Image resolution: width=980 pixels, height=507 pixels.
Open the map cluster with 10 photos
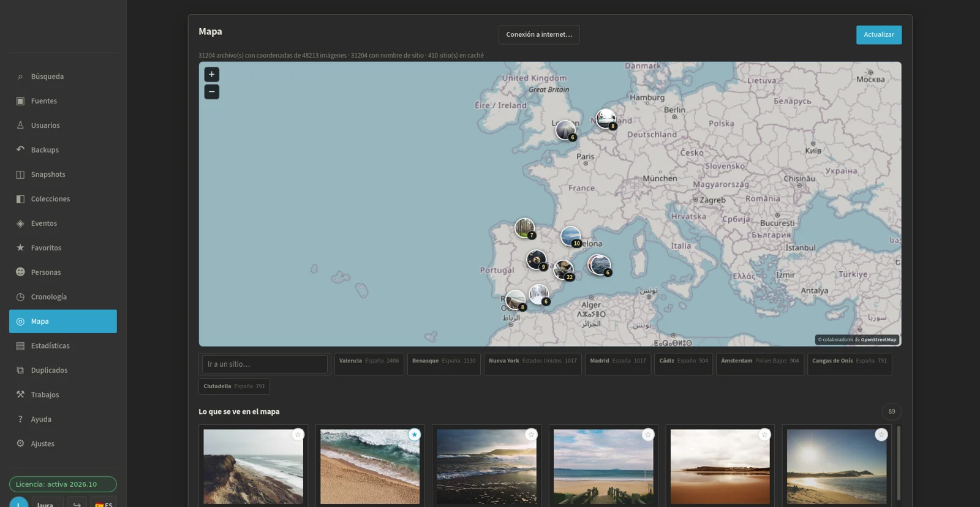(571, 236)
